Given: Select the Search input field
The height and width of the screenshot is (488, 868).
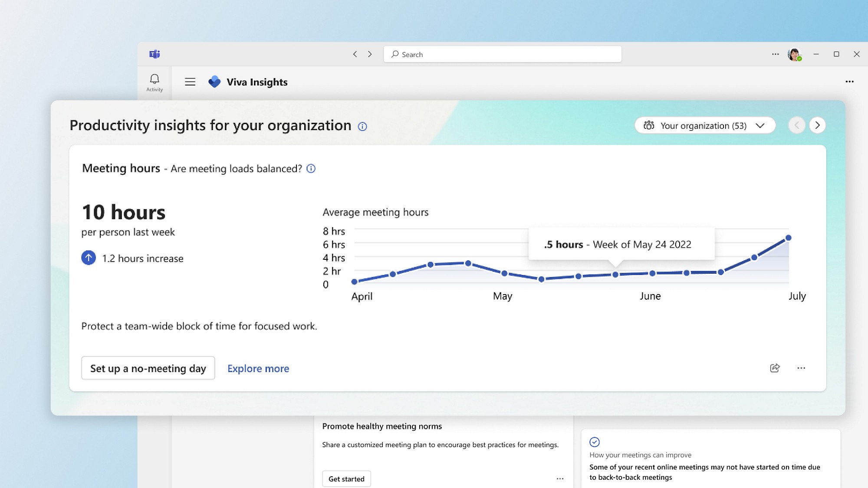Looking at the screenshot, I should coord(502,54).
